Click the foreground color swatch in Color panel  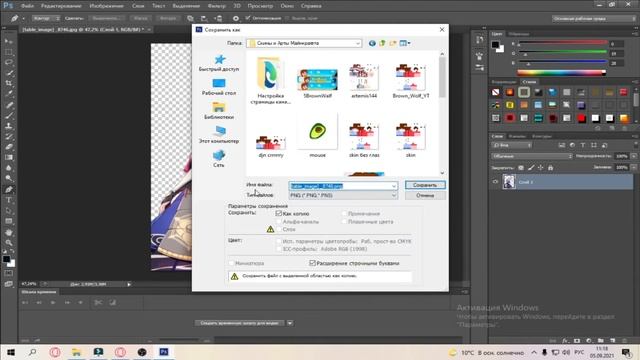495,44
